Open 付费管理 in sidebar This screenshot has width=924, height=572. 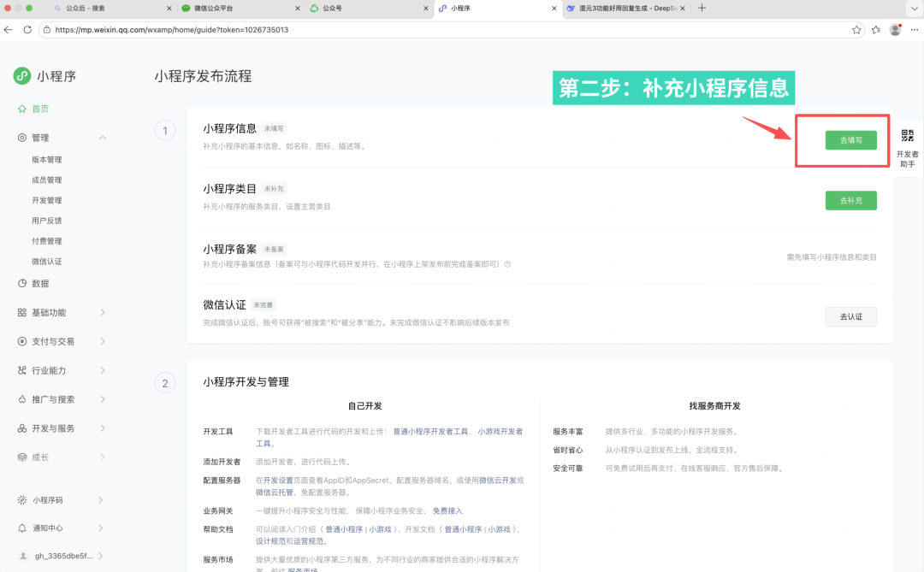46,241
